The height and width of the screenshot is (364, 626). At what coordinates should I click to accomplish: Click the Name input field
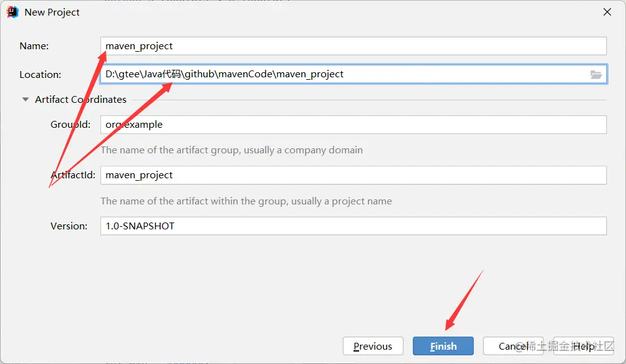(354, 46)
